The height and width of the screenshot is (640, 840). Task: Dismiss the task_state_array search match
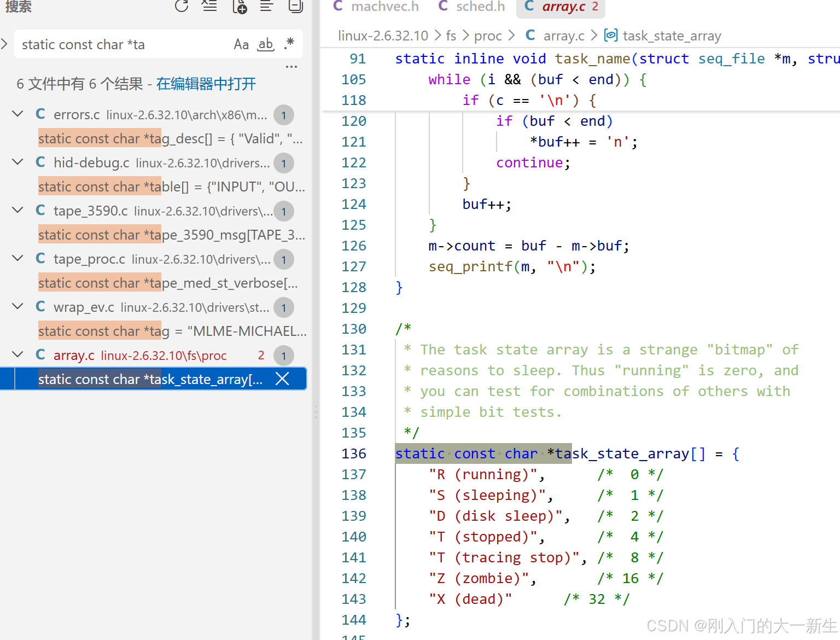tap(282, 379)
